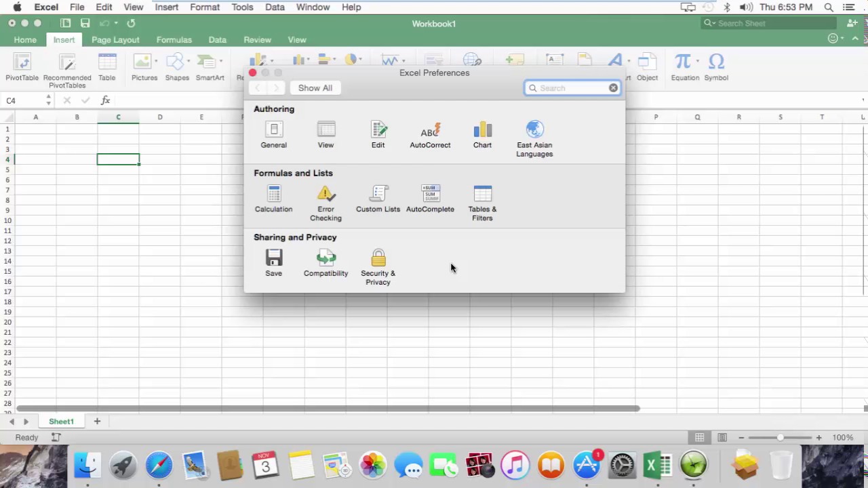Open East Asian Languages preferences

pyautogui.click(x=534, y=138)
